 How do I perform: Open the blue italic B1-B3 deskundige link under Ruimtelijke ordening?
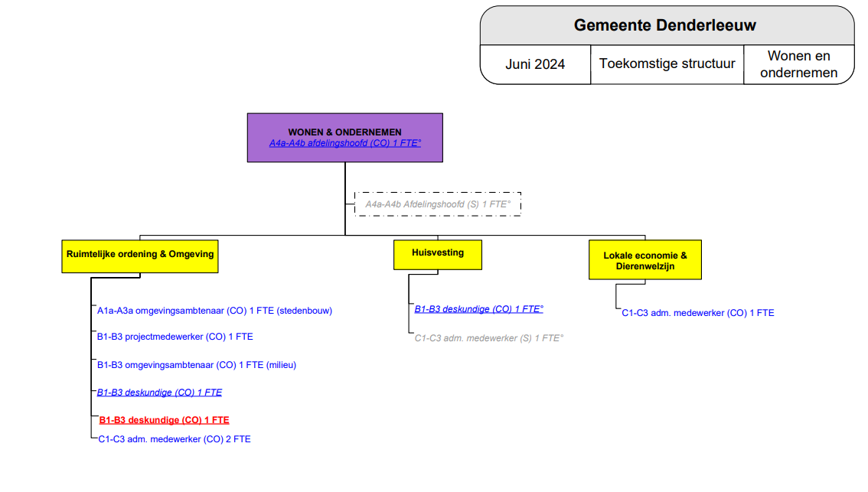[x=159, y=393]
